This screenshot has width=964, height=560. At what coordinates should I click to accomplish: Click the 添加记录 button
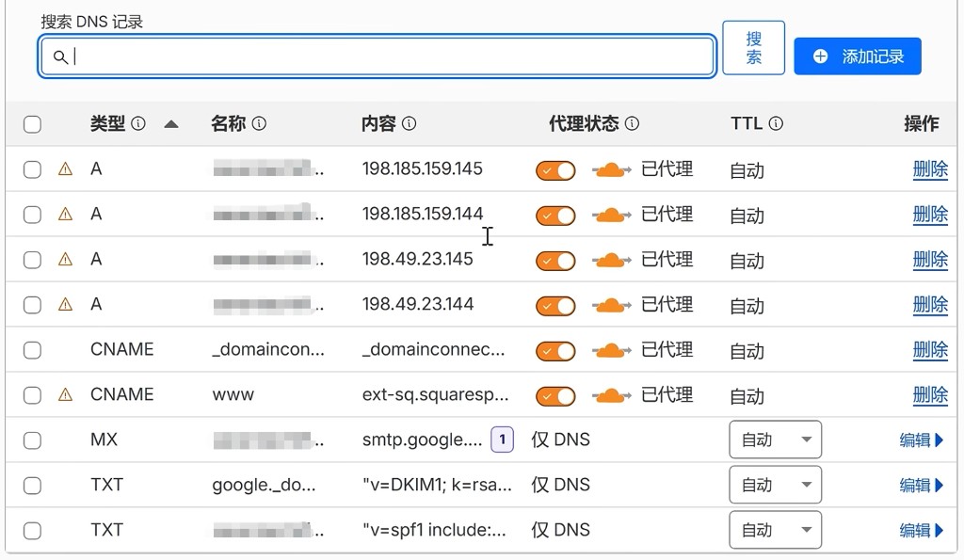coord(858,56)
